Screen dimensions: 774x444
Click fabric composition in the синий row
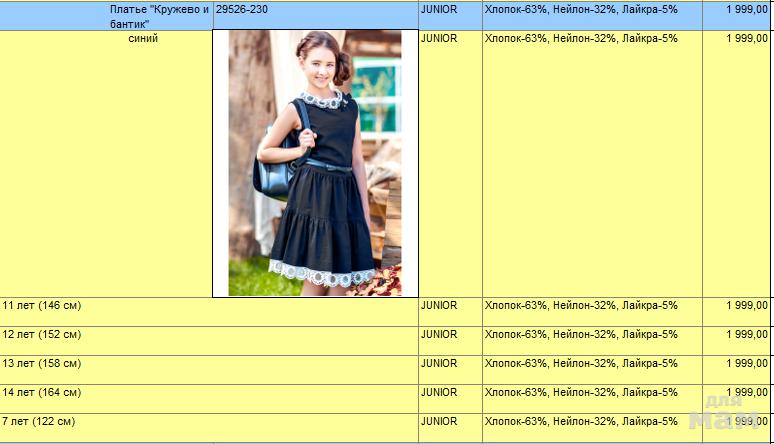point(580,39)
